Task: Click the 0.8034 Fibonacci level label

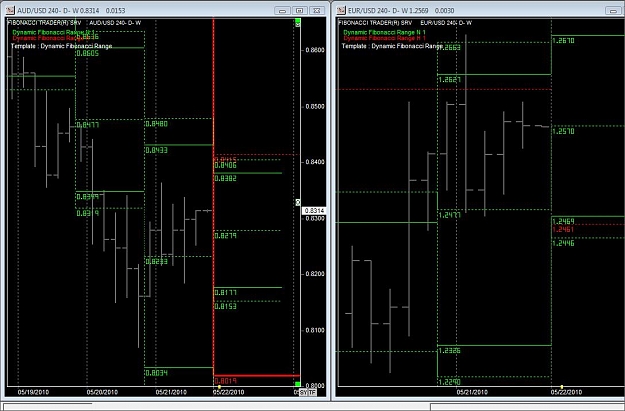Action: 157,373
